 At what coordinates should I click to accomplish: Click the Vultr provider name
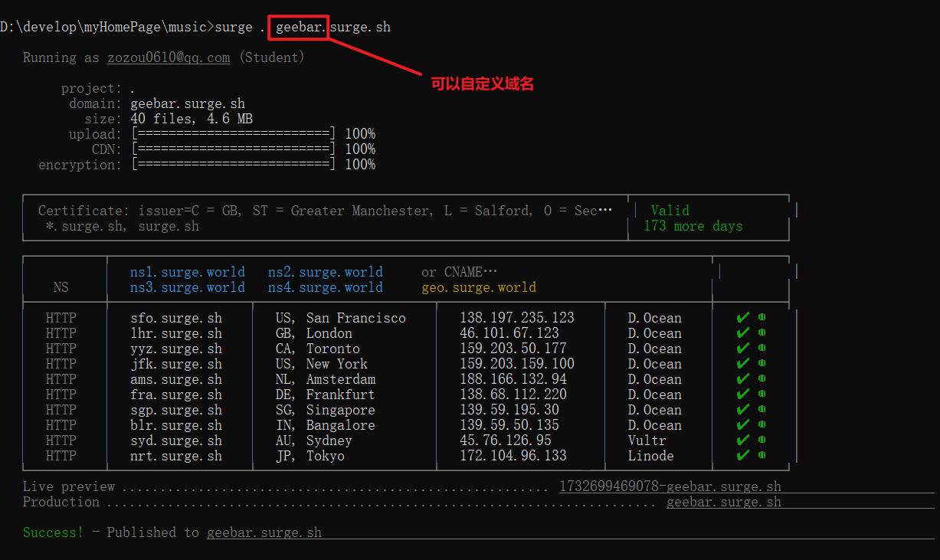click(x=647, y=440)
